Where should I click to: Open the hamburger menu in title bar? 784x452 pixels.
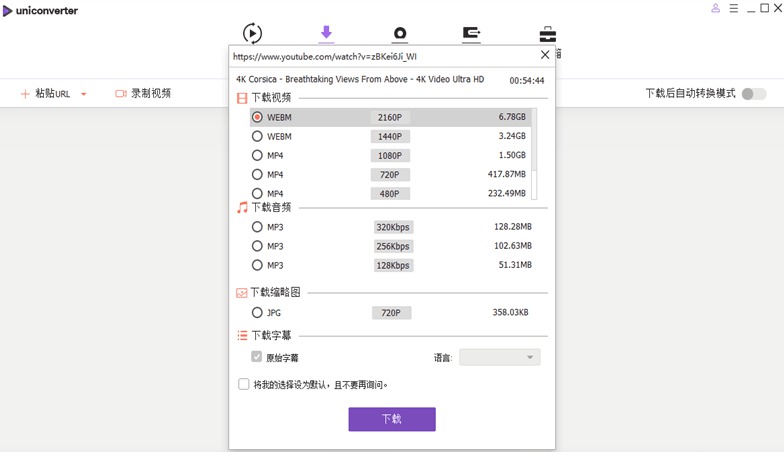tap(734, 8)
